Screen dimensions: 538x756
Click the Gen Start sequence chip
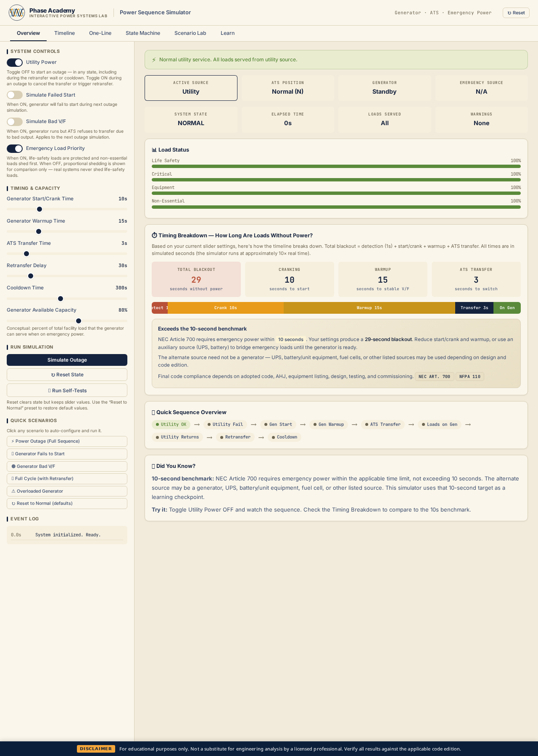click(x=278, y=425)
